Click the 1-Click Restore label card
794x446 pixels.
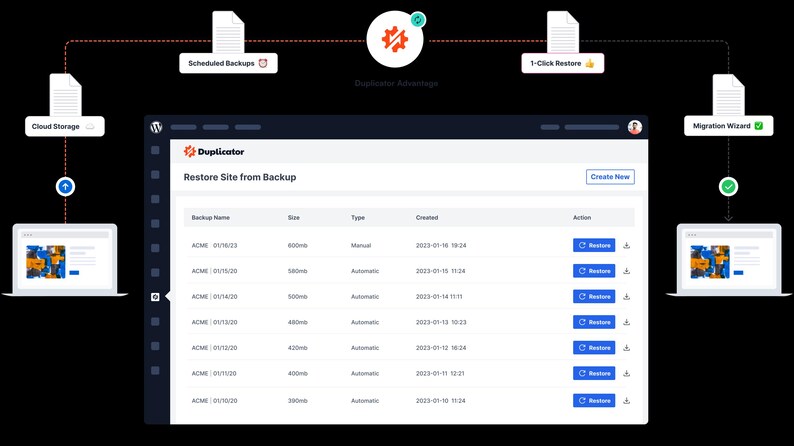point(563,63)
